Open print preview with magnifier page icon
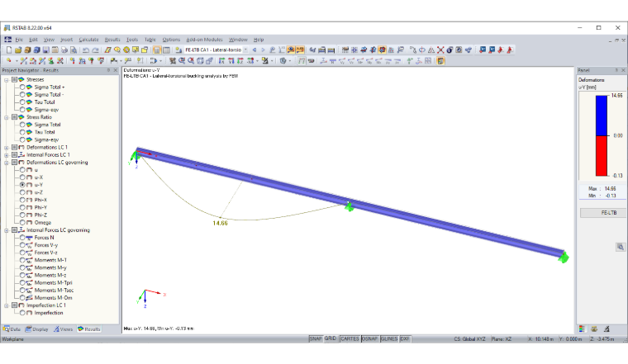The height and width of the screenshot is (364, 628). point(74,50)
